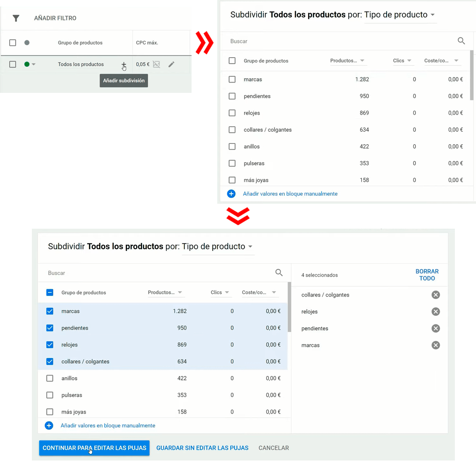Remove 'marcas' from selected list
476x467 pixels.
(435, 345)
